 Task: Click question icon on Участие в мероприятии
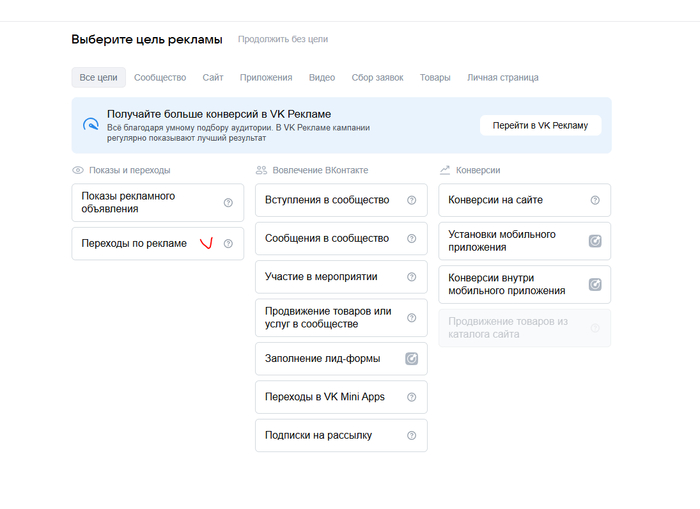411,277
